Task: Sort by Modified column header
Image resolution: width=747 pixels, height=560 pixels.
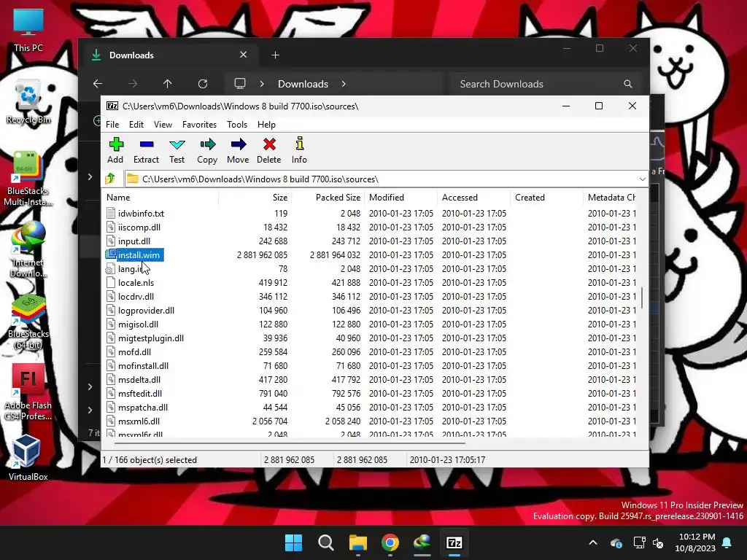Action: click(x=401, y=197)
